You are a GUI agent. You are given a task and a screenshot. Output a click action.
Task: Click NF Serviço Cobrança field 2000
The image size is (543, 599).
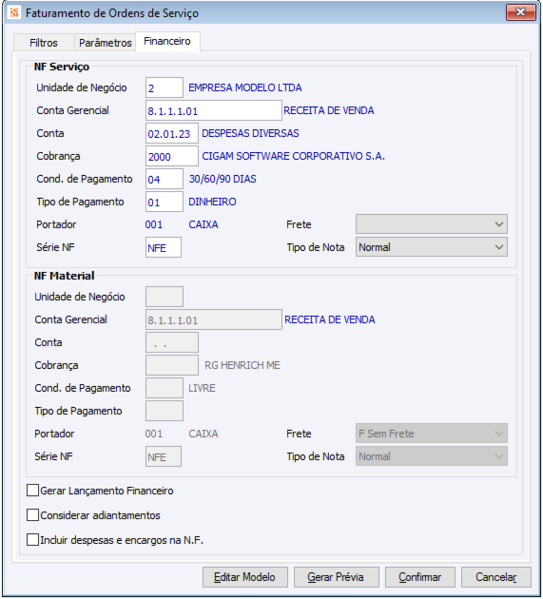coord(172,156)
